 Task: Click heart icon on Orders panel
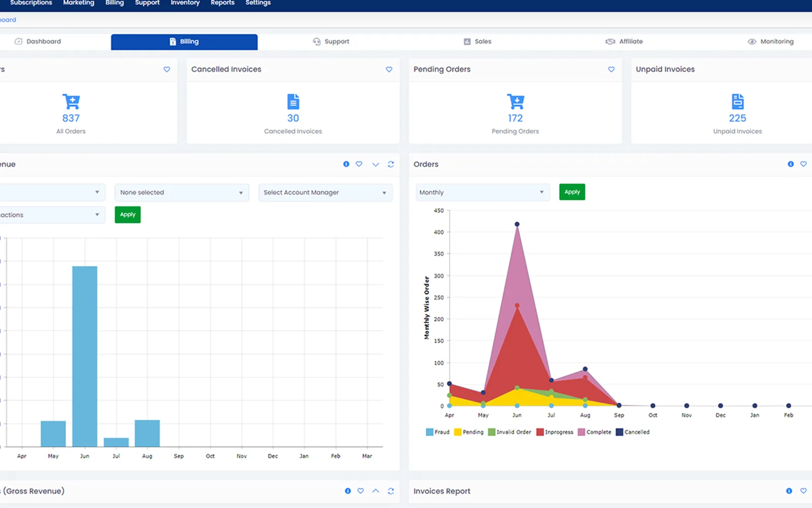click(x=803, y=164)
